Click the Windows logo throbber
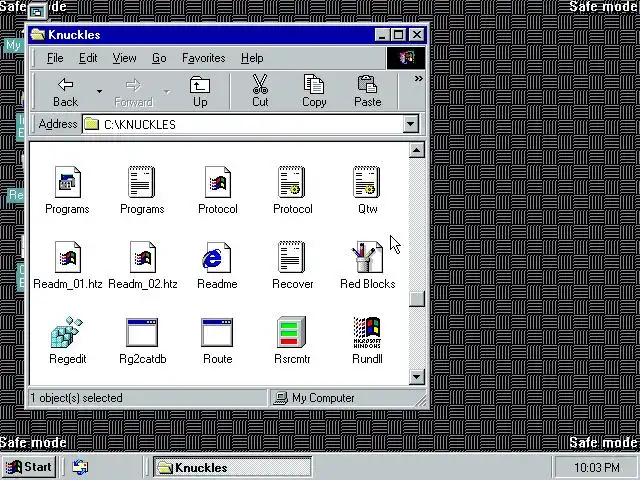Viewport: 640px width, 480px height. click(x=406, y=58)
